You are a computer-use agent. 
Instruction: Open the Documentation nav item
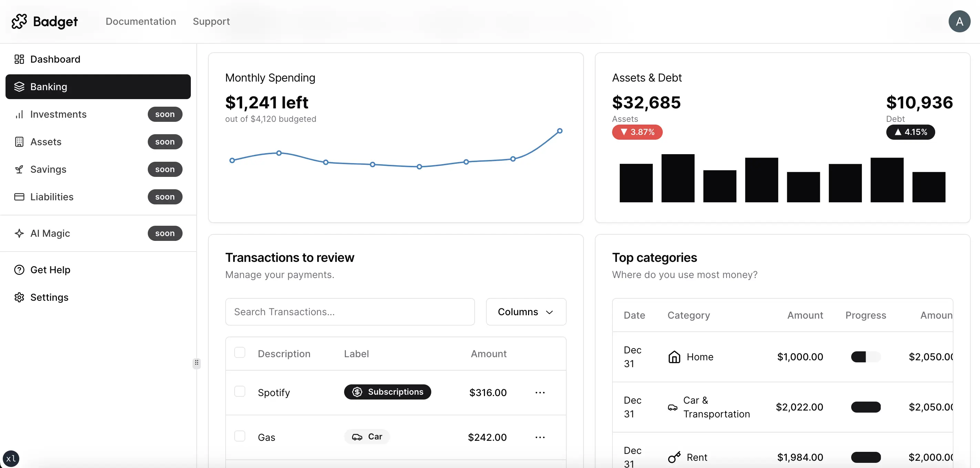click(141, 22)
